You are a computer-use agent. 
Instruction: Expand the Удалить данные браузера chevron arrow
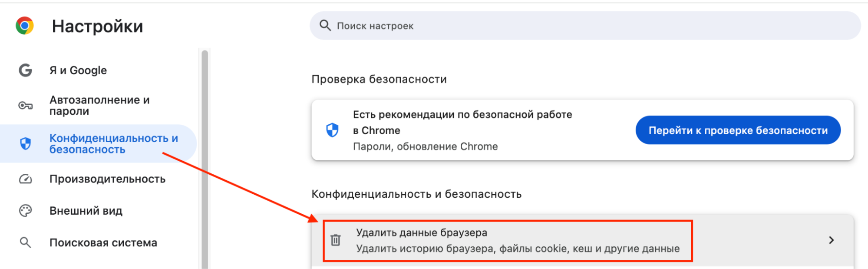[831, 240]
